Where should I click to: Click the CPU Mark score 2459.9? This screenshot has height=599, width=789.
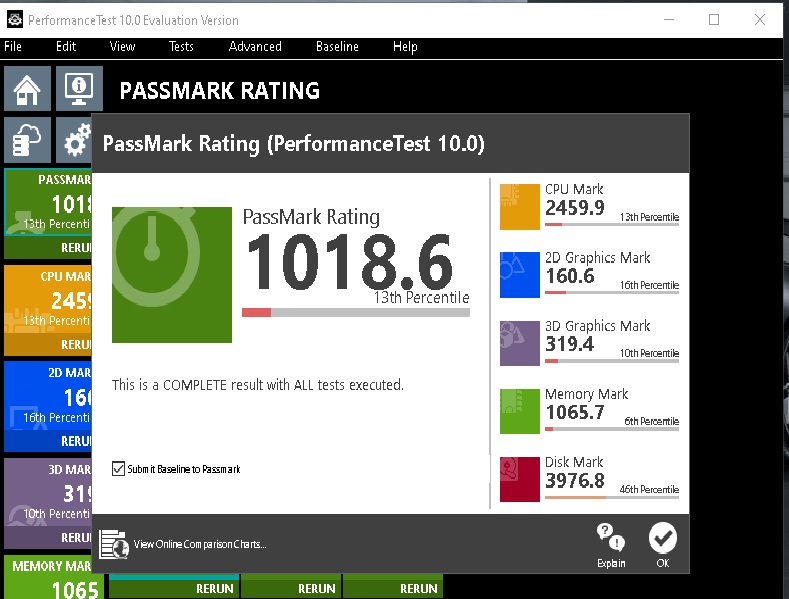(x=575, y=207)
